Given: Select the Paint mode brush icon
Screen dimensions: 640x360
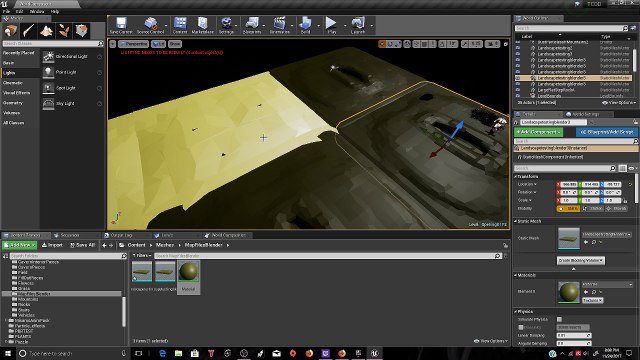Looking at the screenshot, I should point(28,31).
